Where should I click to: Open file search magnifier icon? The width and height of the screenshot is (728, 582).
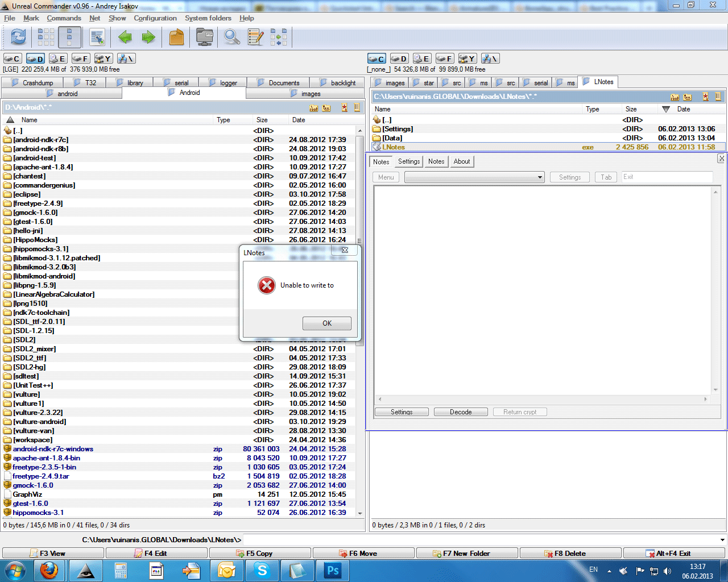[231, 38]
